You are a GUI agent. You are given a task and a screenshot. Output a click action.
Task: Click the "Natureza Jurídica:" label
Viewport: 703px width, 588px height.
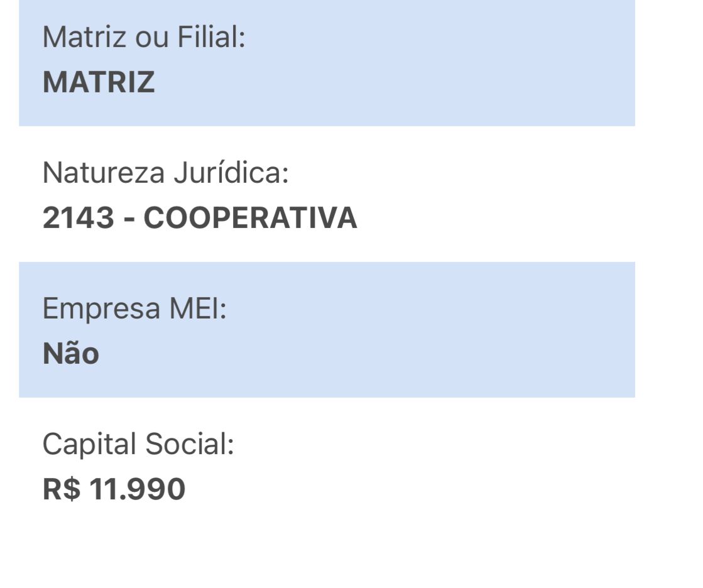(165, 173)
